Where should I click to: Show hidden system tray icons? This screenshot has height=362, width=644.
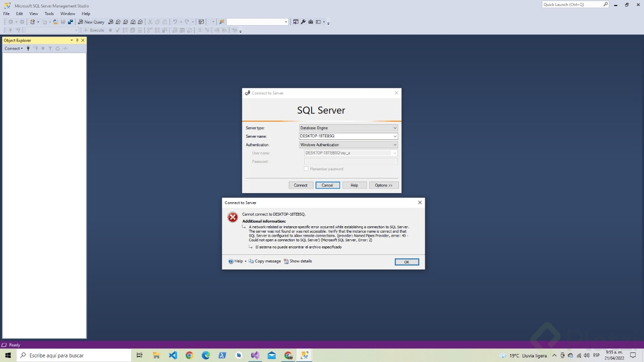[x=554, y=355]
